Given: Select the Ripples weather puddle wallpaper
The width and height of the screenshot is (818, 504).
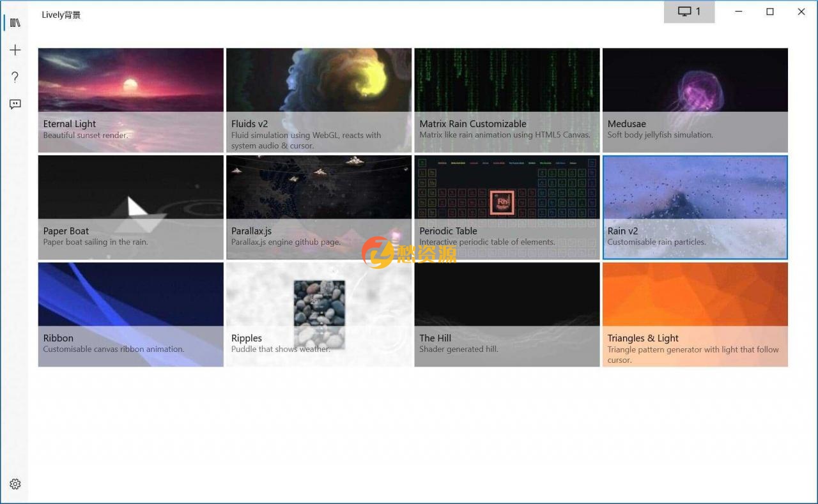Looking at the screenshot, I should [318, 314].
